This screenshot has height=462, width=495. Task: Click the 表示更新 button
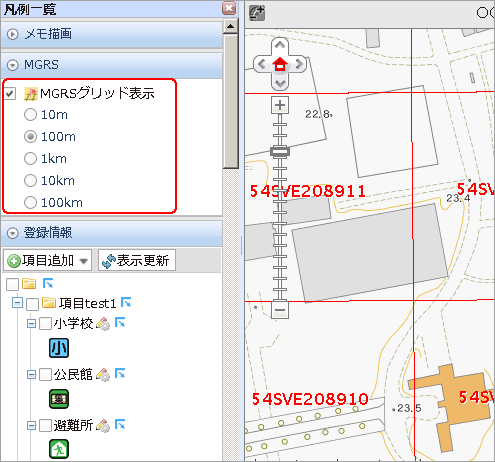pos(137,260)
